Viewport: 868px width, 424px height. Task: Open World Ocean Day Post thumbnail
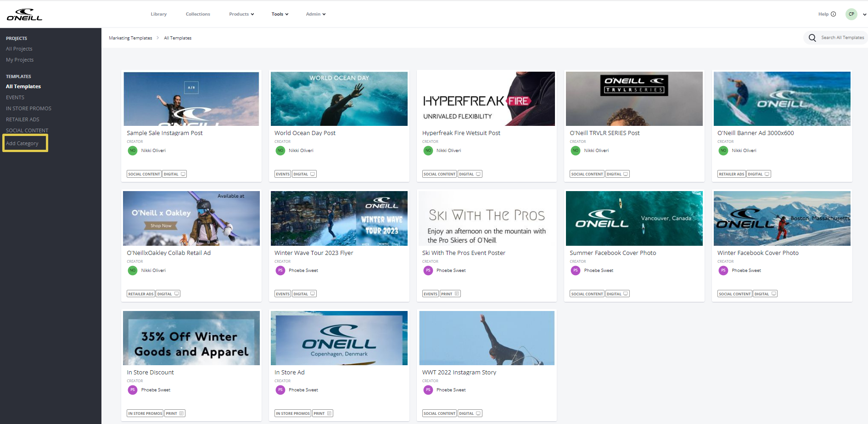click(x=339, y=99)
